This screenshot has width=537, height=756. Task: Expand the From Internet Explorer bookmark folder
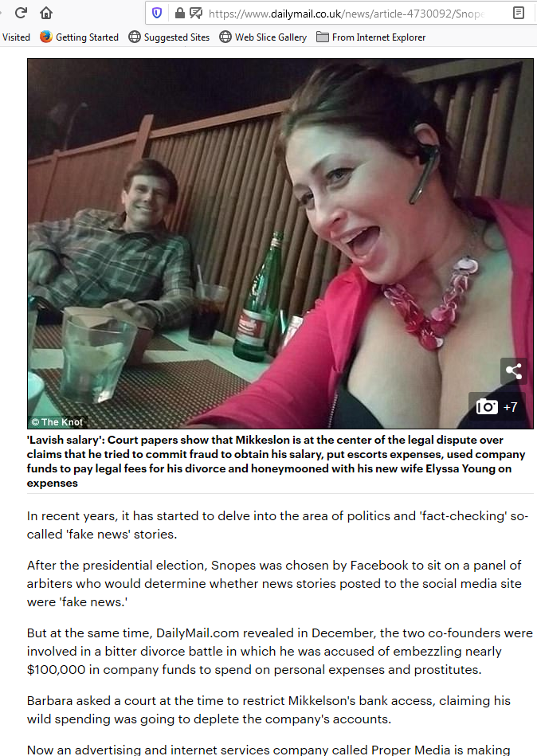tap(370, 37)
